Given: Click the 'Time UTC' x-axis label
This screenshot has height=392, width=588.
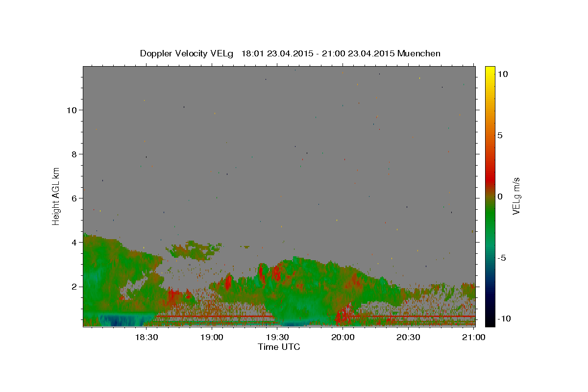Looking at the screenshot, I should [x=279, y=347].
